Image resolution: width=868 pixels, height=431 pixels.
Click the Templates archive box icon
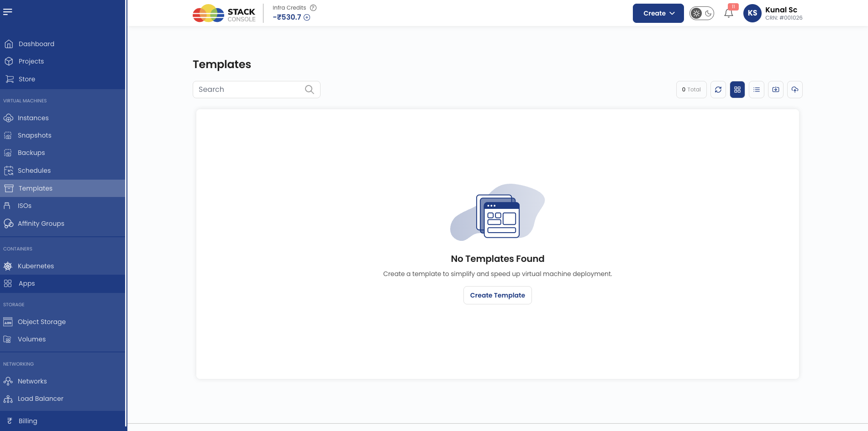point(9,188)
